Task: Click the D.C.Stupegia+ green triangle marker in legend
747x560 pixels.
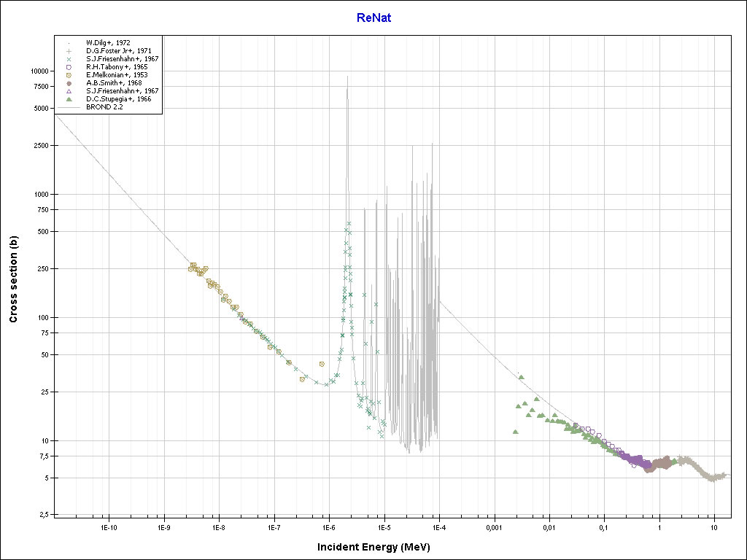Action: pyautogui.click(x=68, y=99)
